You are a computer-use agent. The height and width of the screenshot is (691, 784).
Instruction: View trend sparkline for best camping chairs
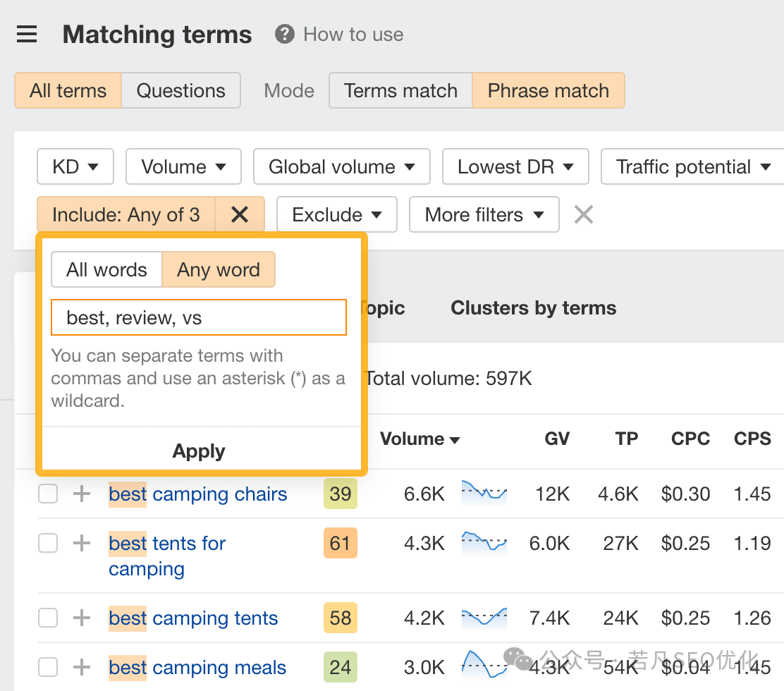click(x=484, y=493)
